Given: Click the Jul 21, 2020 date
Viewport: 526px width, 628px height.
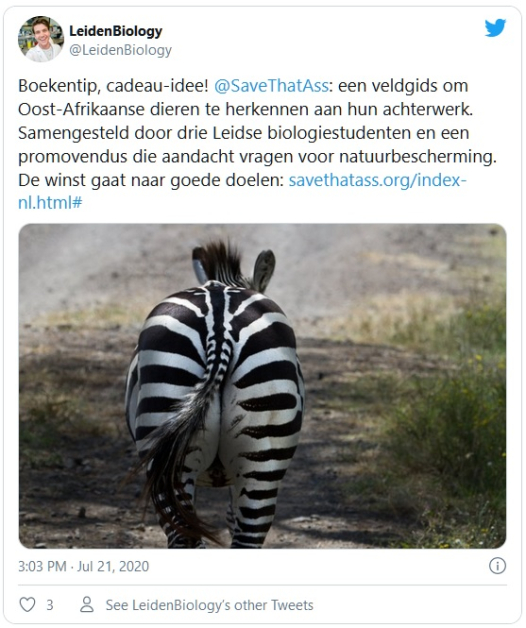Looking at the screenshot, I should [x=113, y=566].
